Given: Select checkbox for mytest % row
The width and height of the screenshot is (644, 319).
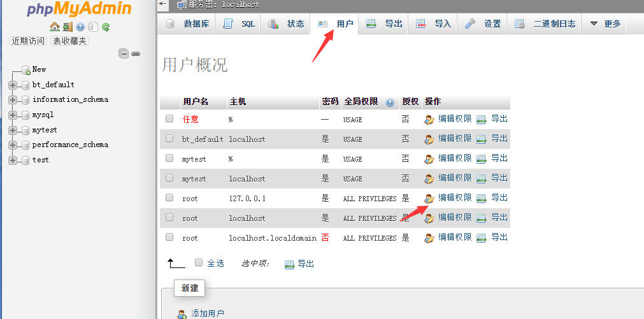Looking at the screenshot, I should click(169, 158).
